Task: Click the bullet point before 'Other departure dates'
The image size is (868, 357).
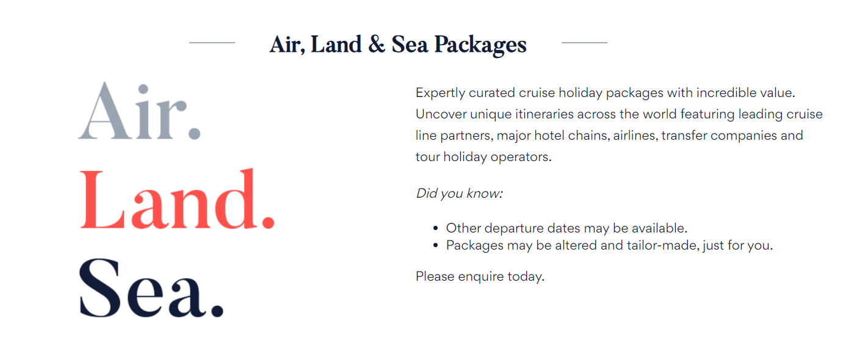Action: point(435,228)
